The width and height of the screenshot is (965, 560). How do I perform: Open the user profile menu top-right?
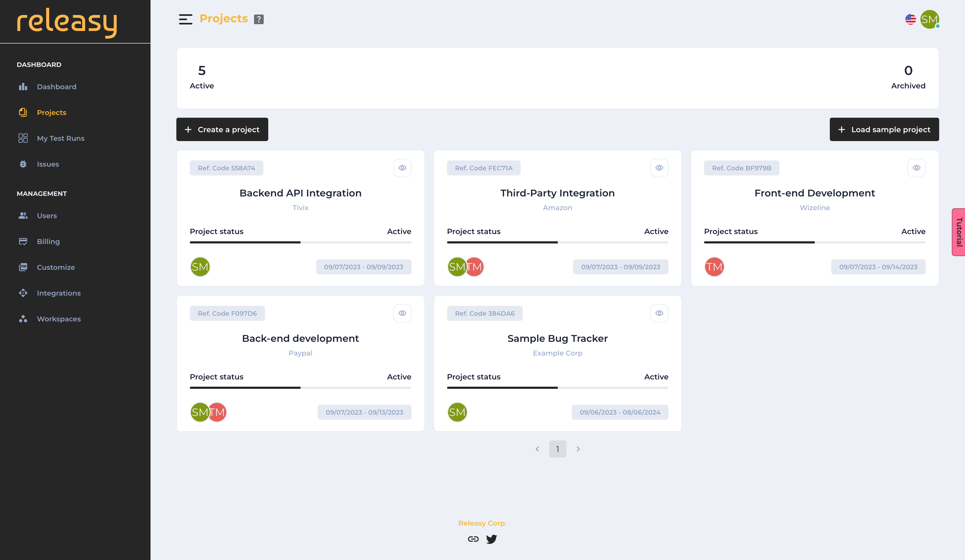[x=930, y=19]
